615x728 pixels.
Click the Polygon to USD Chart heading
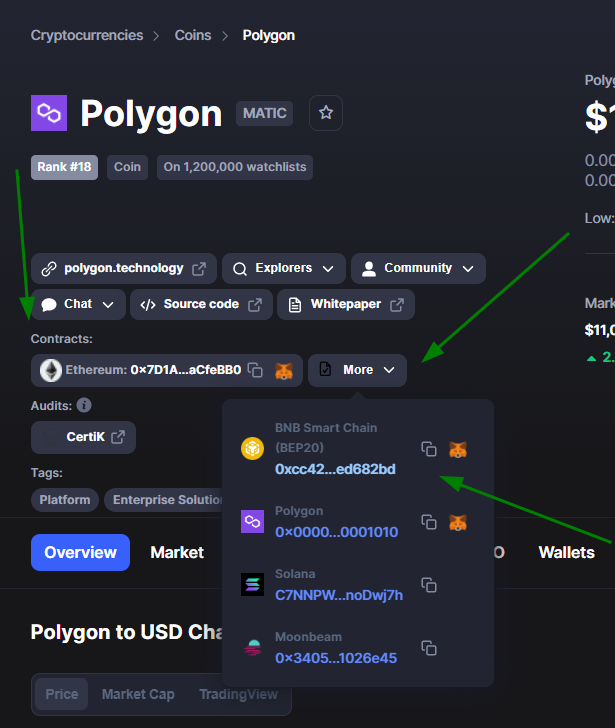(x=127, y=632)
